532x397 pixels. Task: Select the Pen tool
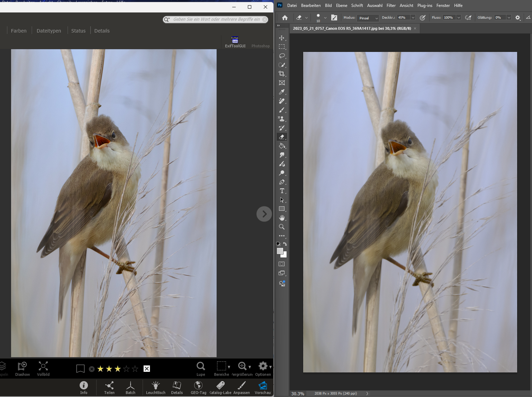click(282, 182)
